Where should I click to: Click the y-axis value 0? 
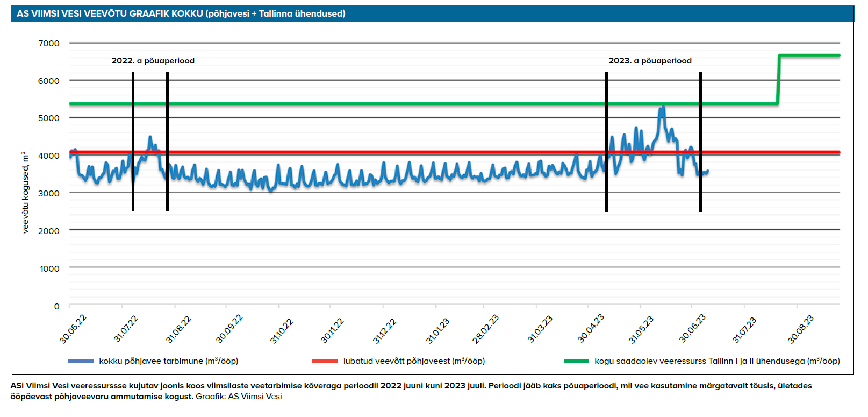57,306
